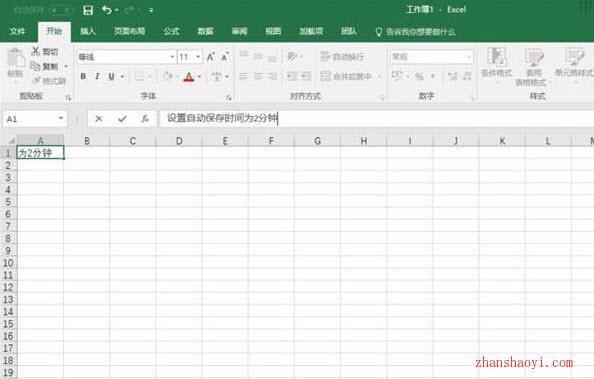This screenshot has width=594, height=379.
Task: Click the Increase Font Size icon
Action: tap(211, 57)
